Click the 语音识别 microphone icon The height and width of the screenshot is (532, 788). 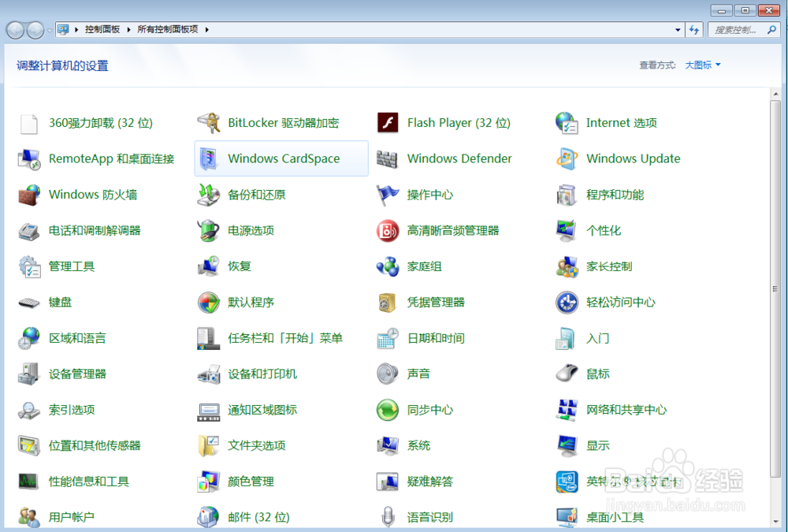point(388,517)
